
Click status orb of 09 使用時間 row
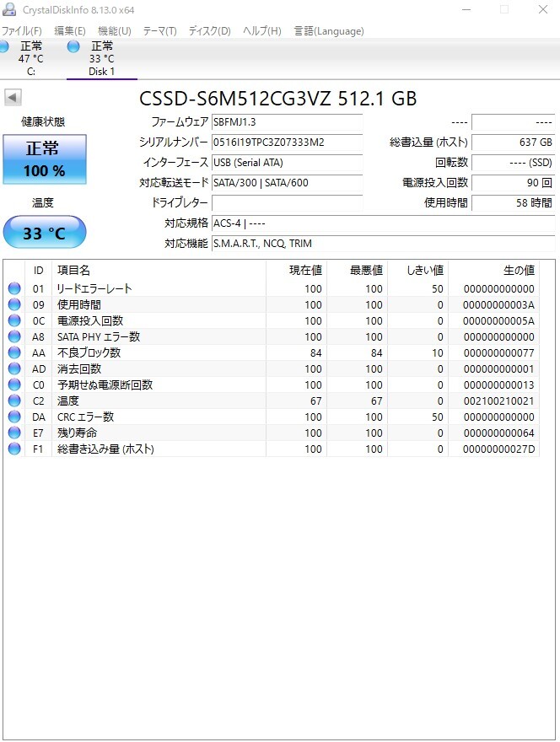point(14,304)
